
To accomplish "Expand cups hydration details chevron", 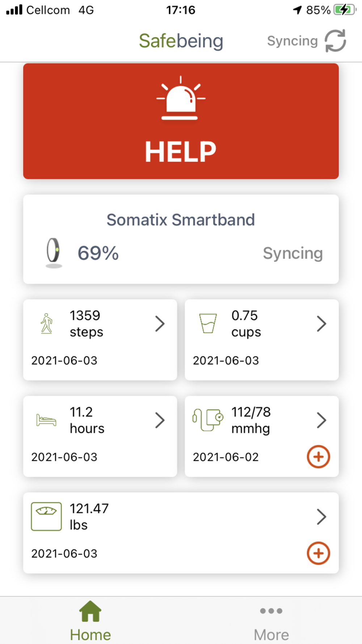I will pos(321,324).
